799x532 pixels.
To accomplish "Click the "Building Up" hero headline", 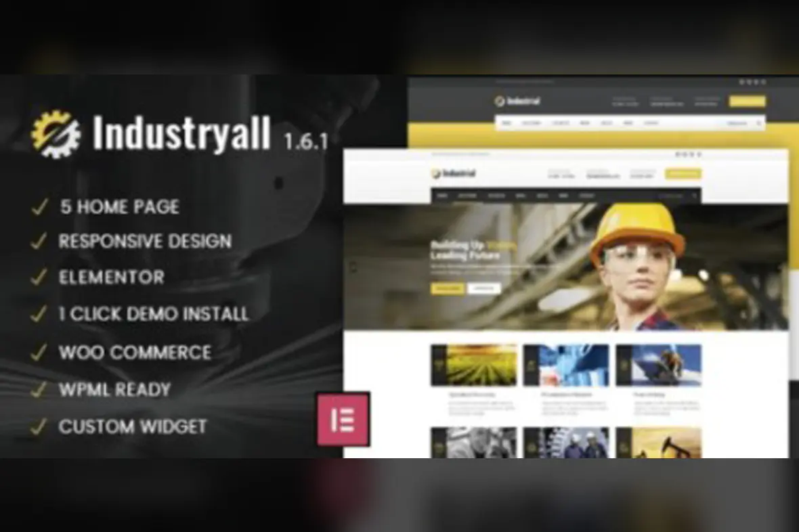I will pos(473,250).
